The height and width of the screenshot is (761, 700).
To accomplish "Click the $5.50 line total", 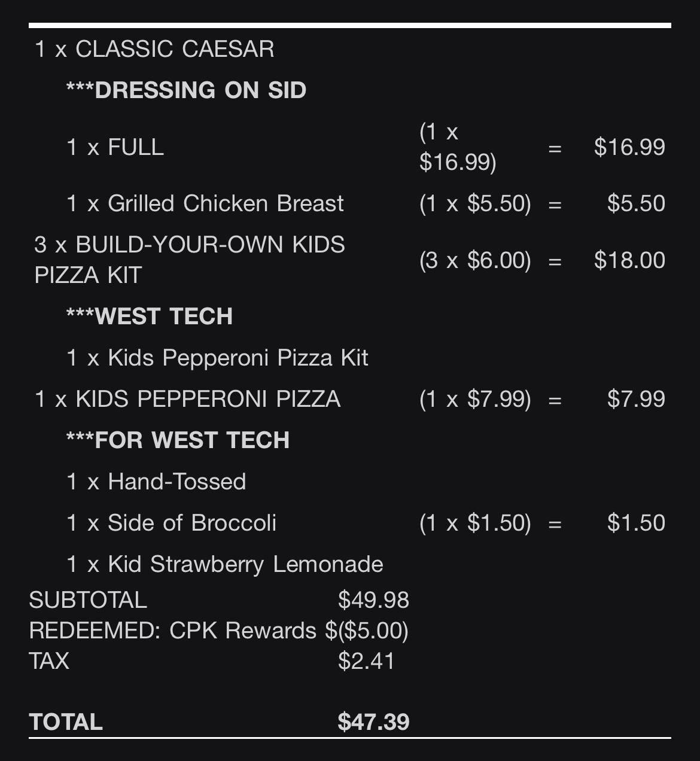I will pyautogui.click(x=636, y=203).
